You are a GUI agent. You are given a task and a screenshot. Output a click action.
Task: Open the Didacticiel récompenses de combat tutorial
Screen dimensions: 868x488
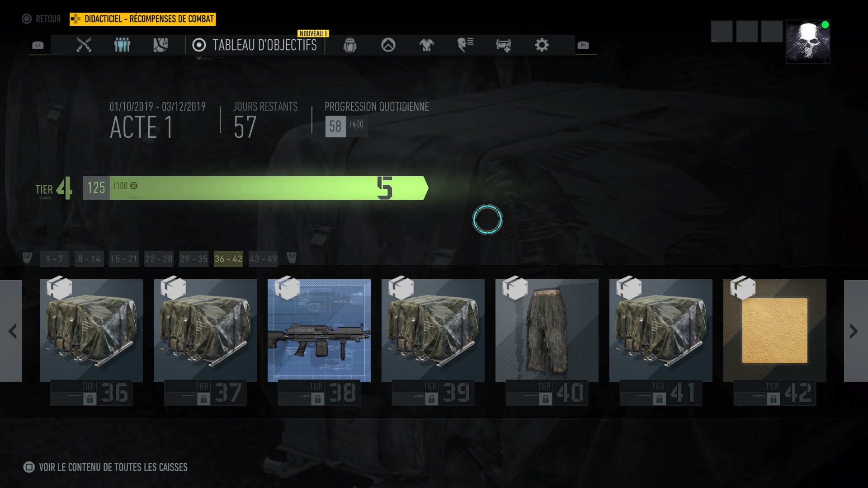pyautogui.click(x=143, y=19)
